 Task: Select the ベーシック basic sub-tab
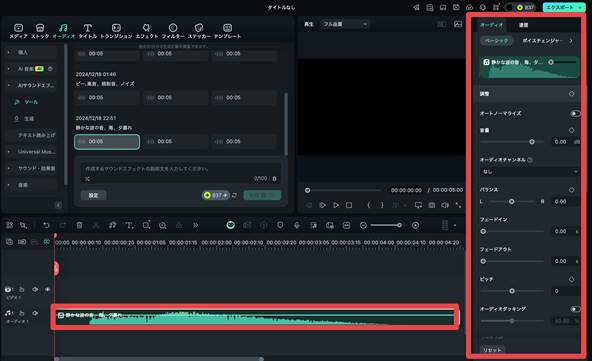(x=496, y=40)
